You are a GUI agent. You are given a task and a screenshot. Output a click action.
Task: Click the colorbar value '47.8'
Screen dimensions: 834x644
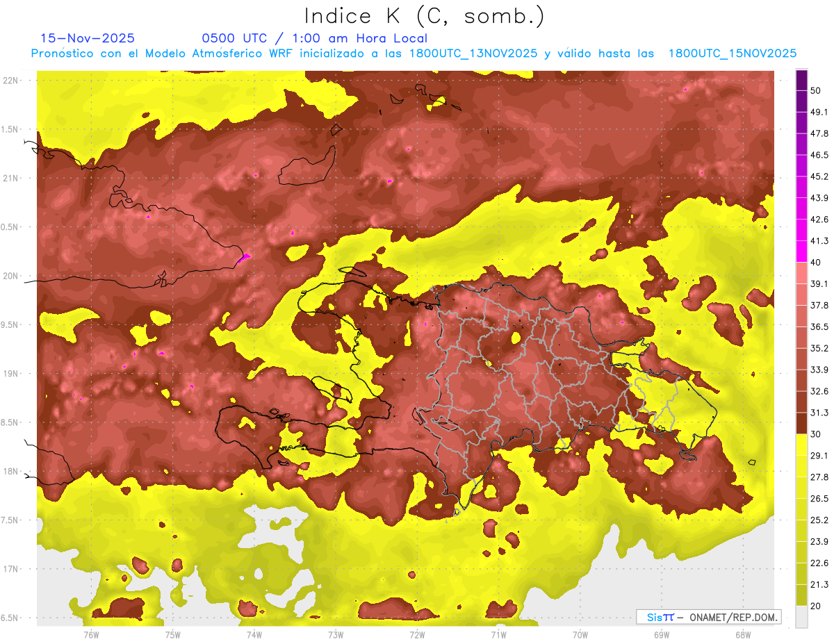point(820,133)
